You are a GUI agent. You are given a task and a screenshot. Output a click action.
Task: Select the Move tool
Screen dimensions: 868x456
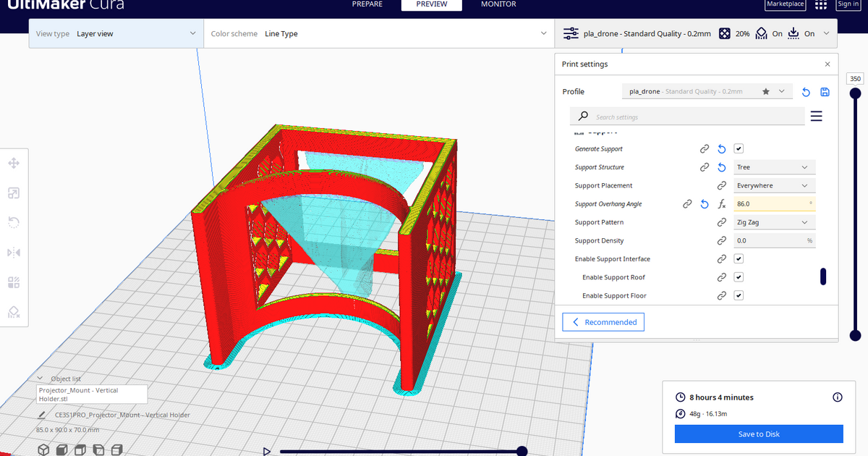click(13, 164)
